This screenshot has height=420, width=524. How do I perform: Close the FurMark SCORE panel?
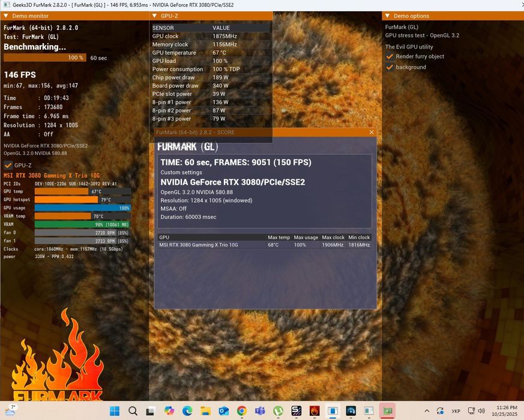coord(372,133)
